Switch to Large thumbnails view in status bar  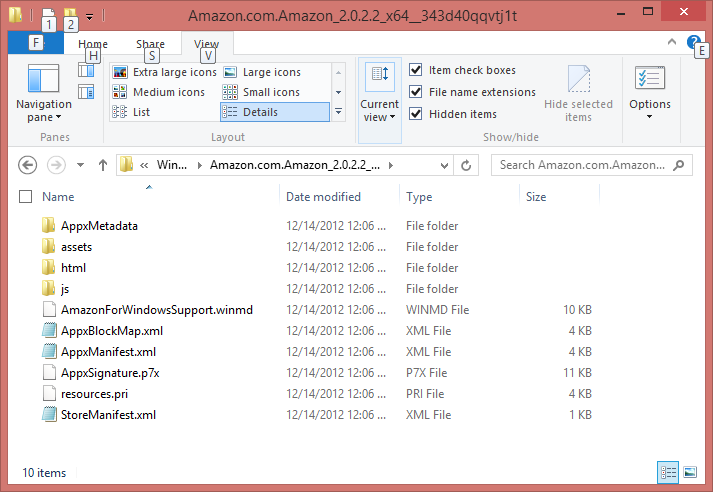(x=690, y=472)
